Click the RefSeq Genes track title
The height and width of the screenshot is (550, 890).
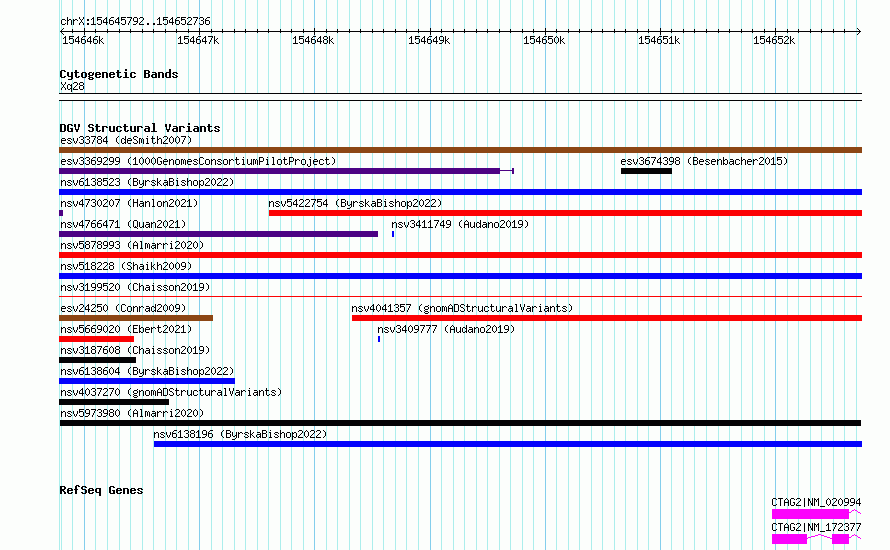[x=101, y=490]
